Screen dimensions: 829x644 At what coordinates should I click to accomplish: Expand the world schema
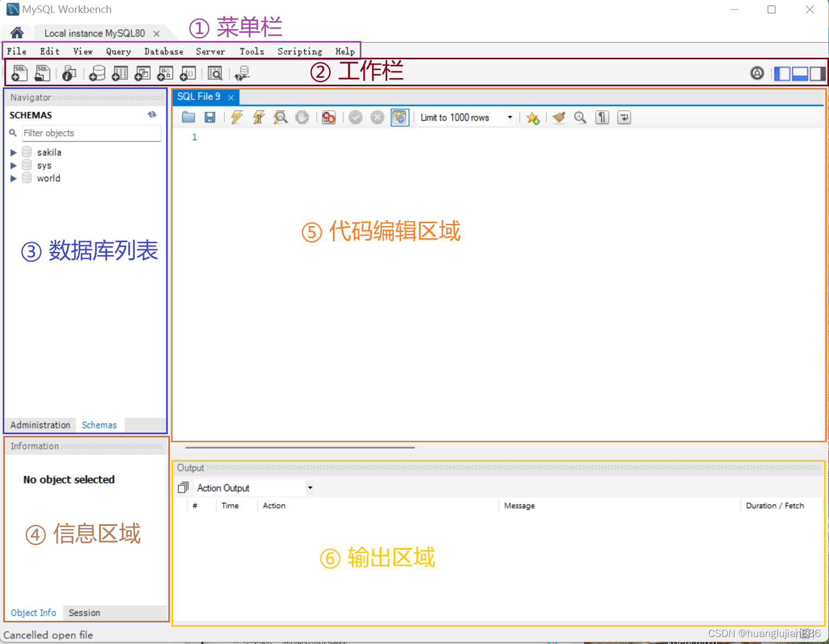click(x=13, y=179)
